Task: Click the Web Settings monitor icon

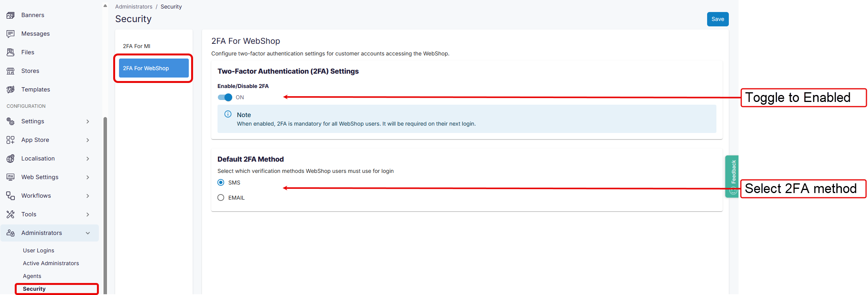Action: coord(10,177)
